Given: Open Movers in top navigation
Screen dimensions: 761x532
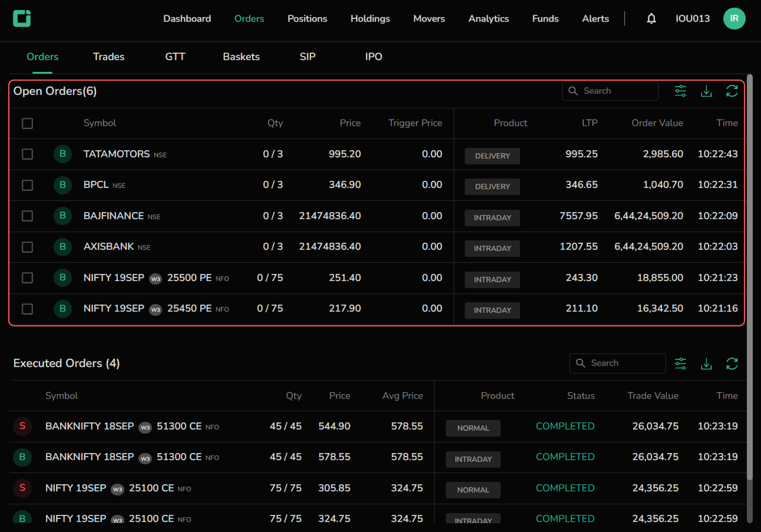Looking at the screenshot, I should [429, 19].
